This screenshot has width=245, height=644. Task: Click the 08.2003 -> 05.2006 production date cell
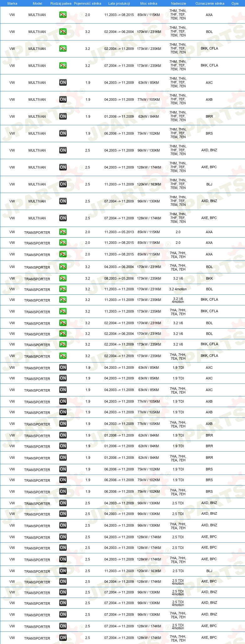119,278
